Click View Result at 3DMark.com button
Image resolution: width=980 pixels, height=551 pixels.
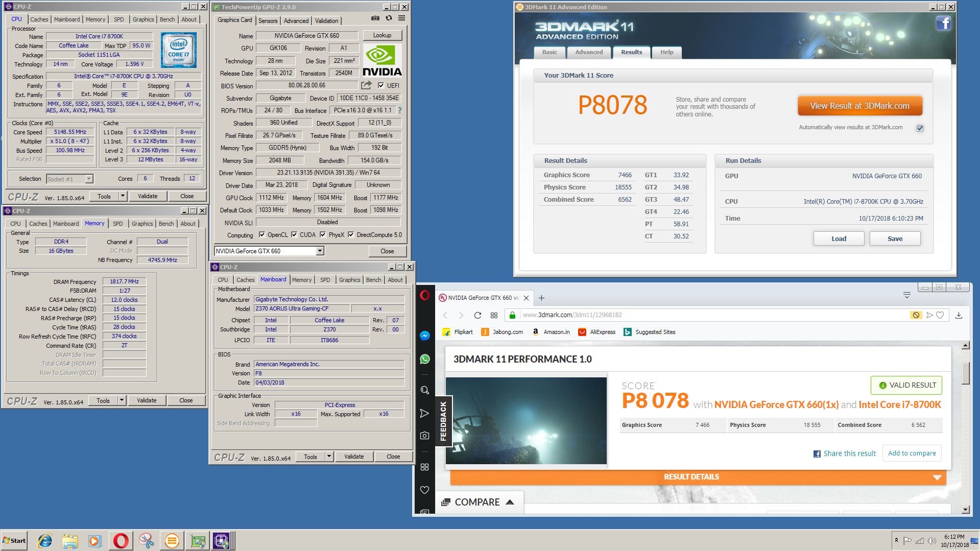pos(859,106)
